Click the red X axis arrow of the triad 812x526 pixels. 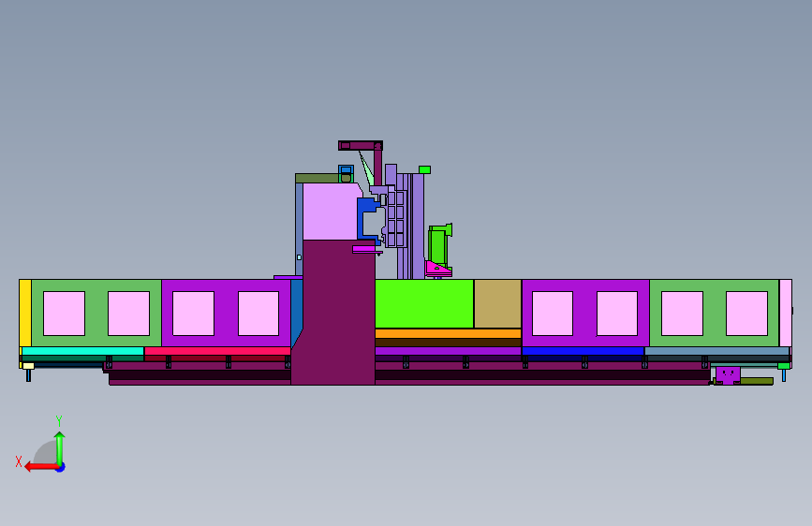point(41,467)
